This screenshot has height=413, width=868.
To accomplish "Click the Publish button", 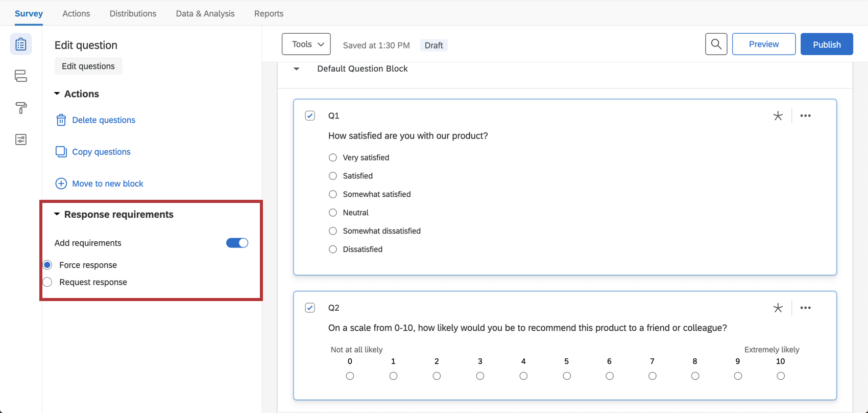I will [827, 44].
